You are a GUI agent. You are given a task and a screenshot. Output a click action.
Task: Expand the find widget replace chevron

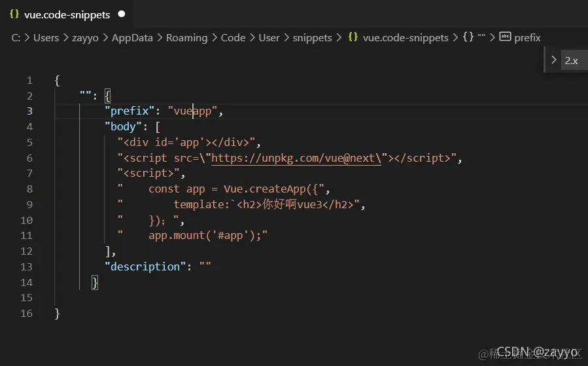pos(553,60)
